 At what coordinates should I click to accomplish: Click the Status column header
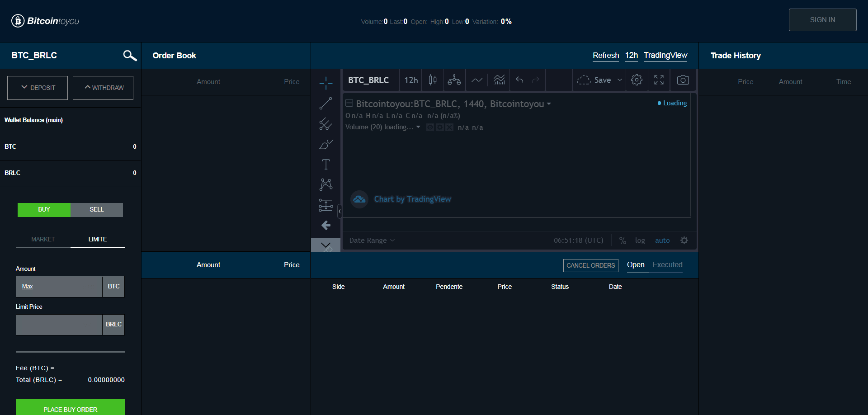(560, 287)
